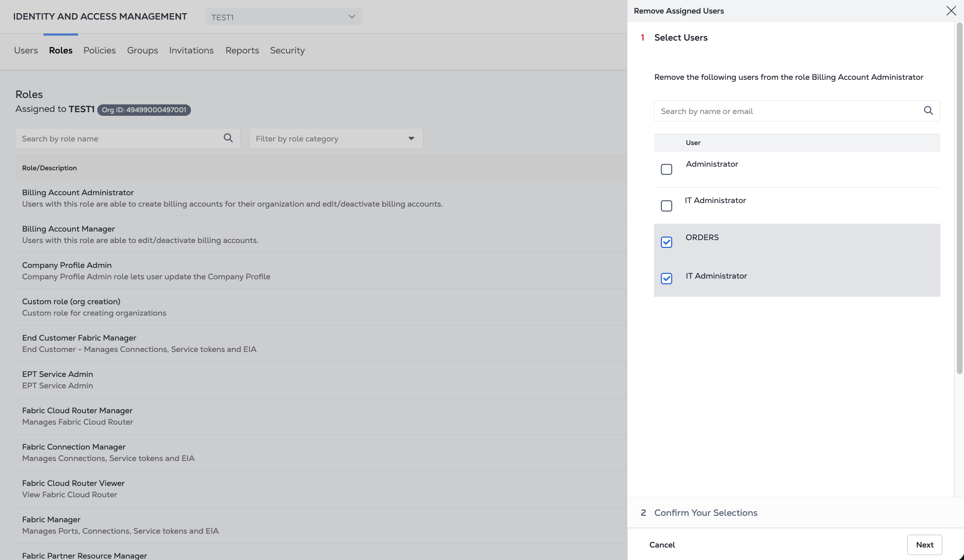Switch to the Reports tab

click(x=242, y=51)
